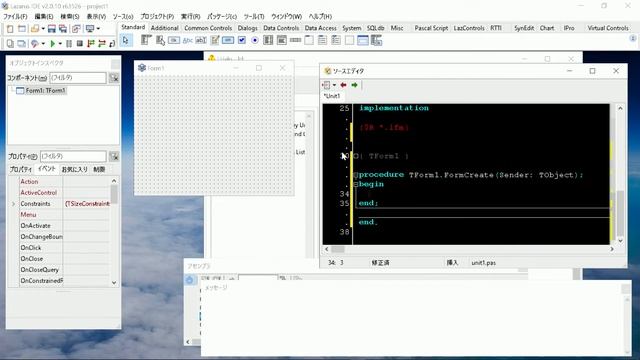Open the Build Mode dropdown arrow

coord(43,44)
